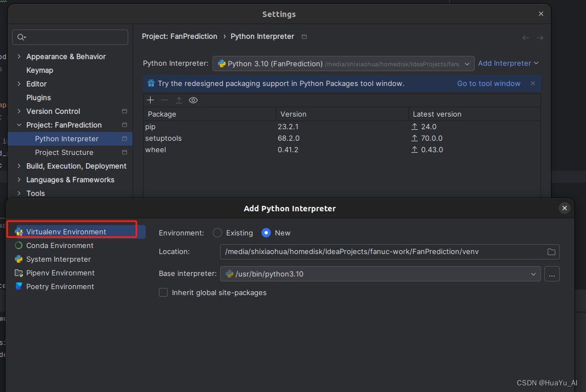Image resolution: width=586 pixels, height=392 pixels.
Task: Click Project: FanPrediction breadcrumb
Action: [x=180, y=36]
